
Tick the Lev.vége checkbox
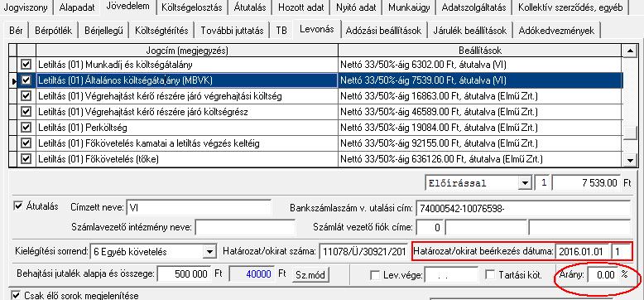point(375,274)
